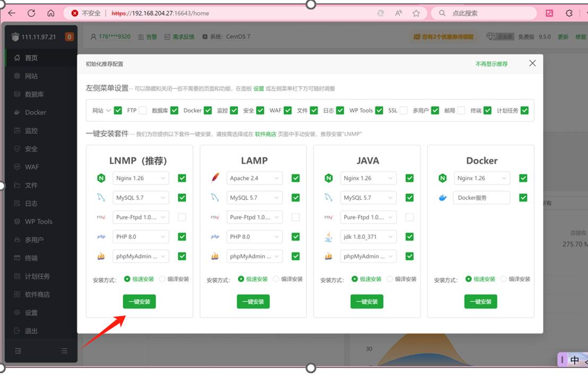This screenshot has width=588, height=377.
Task: Click Nginx icon in JAVA card
Action: click(328, 178)
